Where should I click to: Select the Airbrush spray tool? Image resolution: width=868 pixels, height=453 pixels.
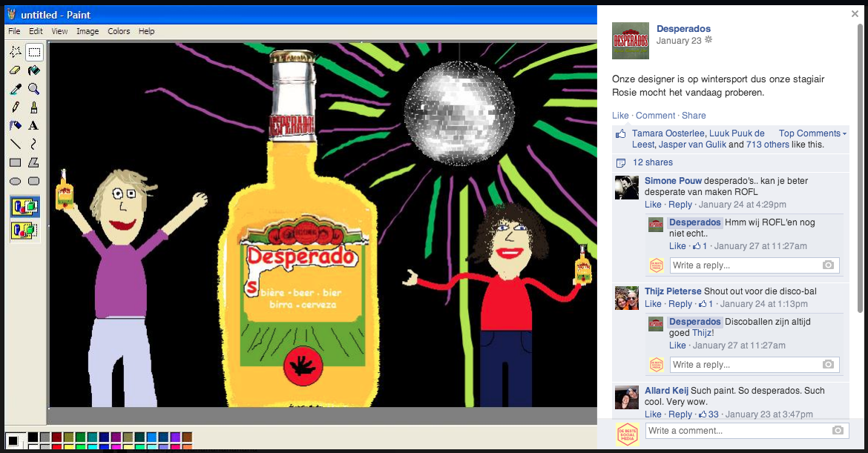(15, 126)
